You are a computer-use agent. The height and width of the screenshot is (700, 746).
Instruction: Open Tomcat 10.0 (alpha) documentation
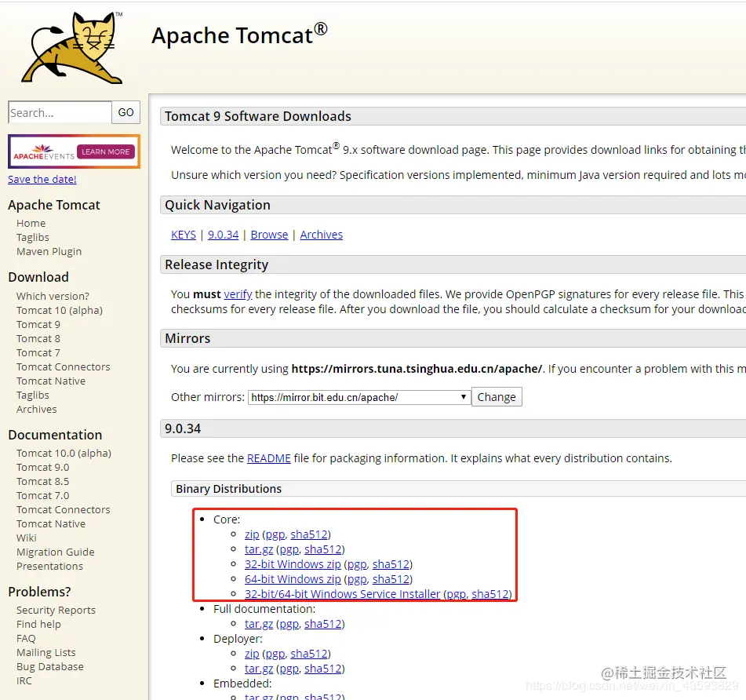coord(64,453)
